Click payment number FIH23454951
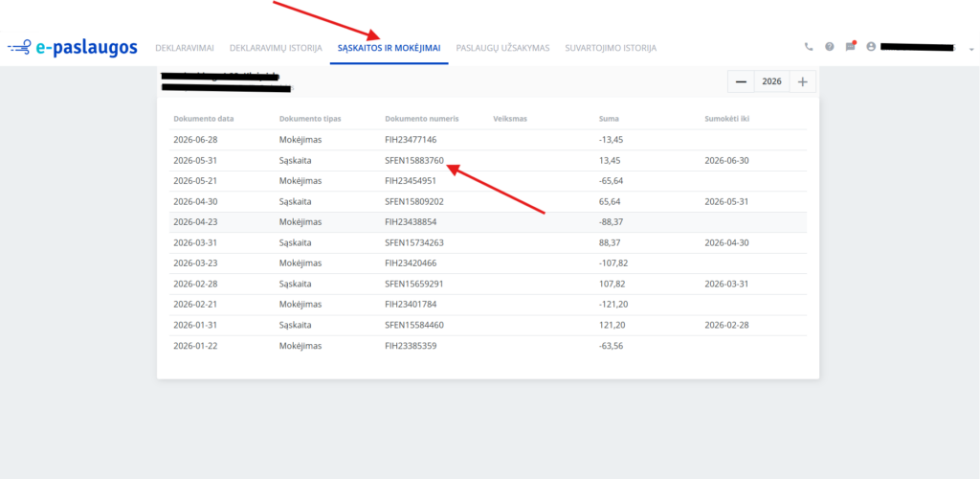This screenshot has width=980, height=479. 411,181
